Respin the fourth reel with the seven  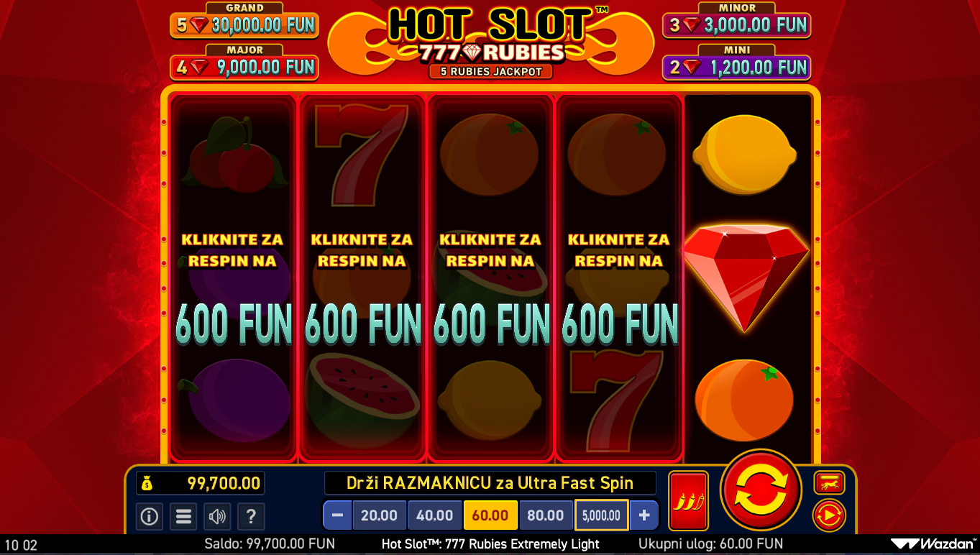pyautogui.click(x=619, y=277)
